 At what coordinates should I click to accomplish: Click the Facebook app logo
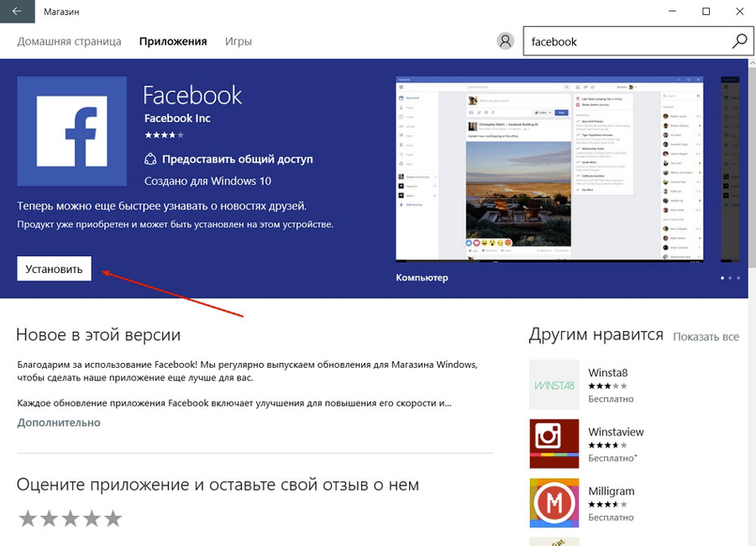point(71,131)
